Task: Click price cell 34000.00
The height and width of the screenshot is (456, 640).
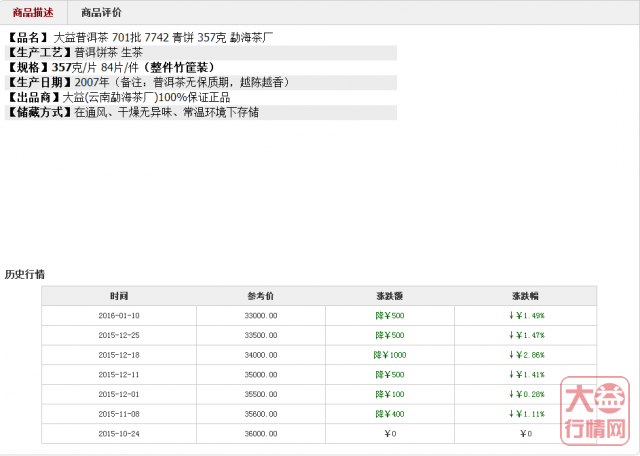Action: click(261, 355)
